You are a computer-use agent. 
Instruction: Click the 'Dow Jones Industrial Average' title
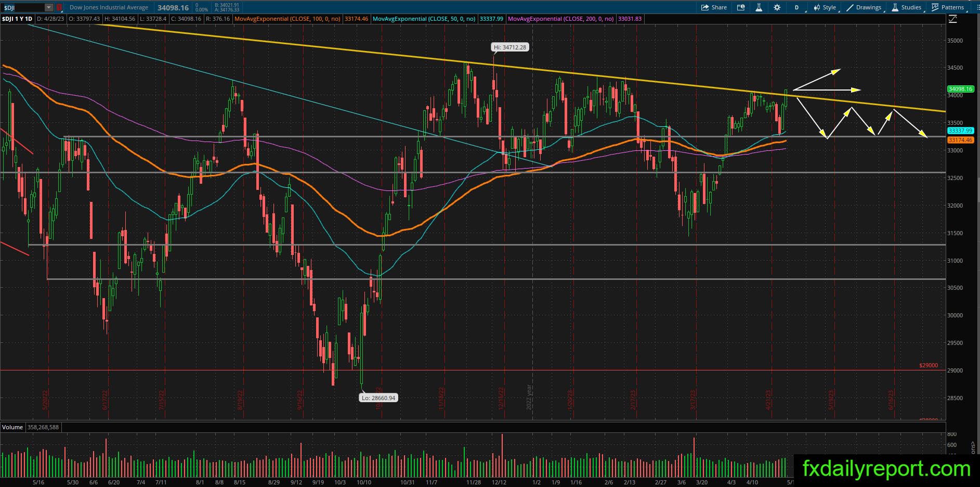(109, 7)
